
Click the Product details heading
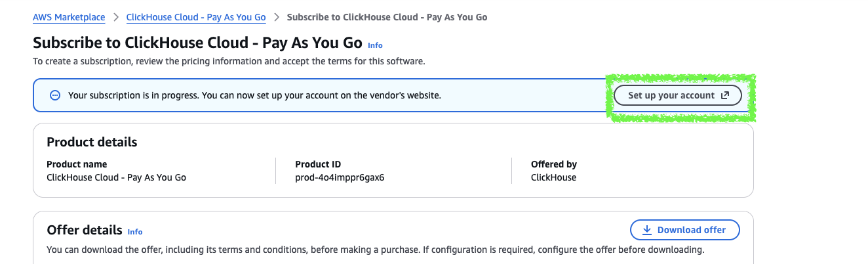[x=92, y=142]
